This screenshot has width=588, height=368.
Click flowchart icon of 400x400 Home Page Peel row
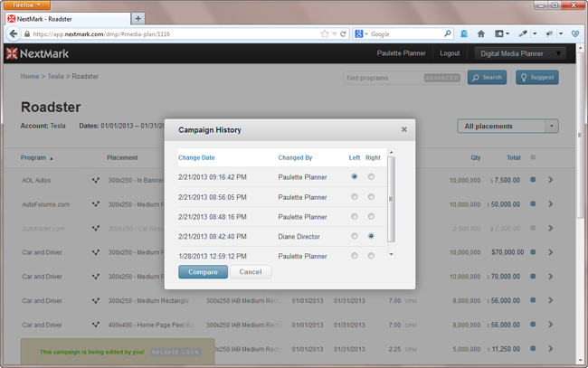(x=96, y=325)
